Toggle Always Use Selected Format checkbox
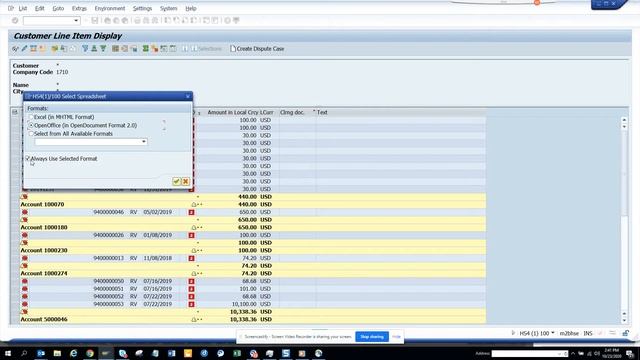 coord(28,158)
